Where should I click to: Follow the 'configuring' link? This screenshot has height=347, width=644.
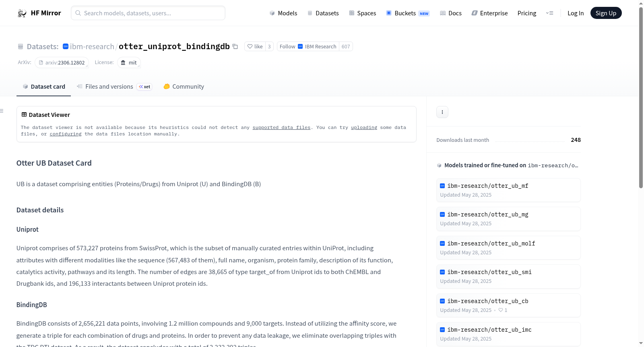pyautogui.click(x=66, y=134)
